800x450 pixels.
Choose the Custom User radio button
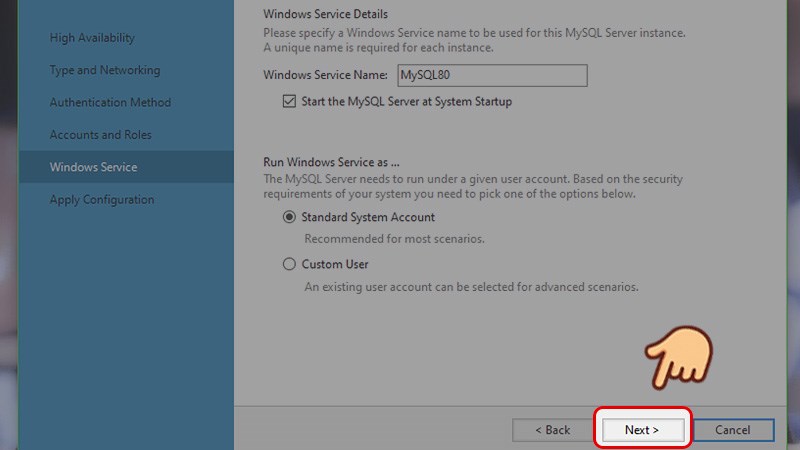pos(290,264)
